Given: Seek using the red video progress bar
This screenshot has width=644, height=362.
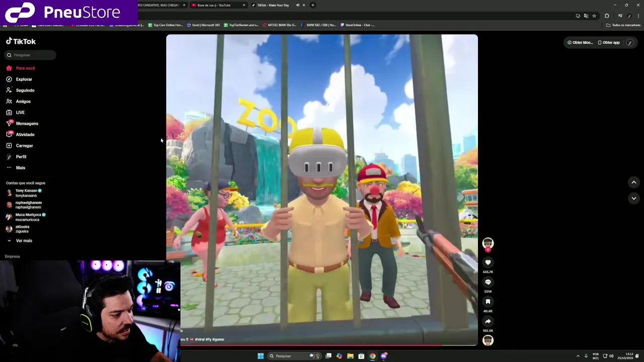Looking at the screenshot, I should coord(329,345).
